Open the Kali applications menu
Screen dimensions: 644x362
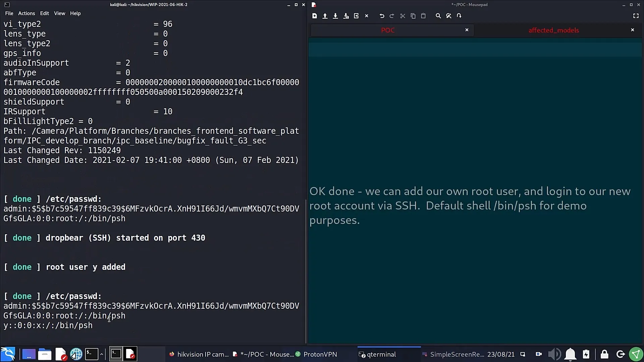8,354
